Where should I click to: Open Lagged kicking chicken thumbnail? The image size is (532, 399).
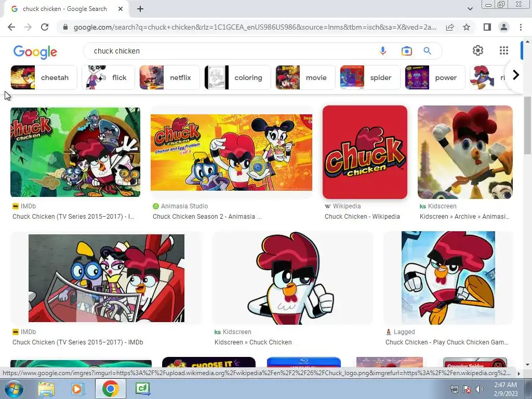[x=448, y=278]
